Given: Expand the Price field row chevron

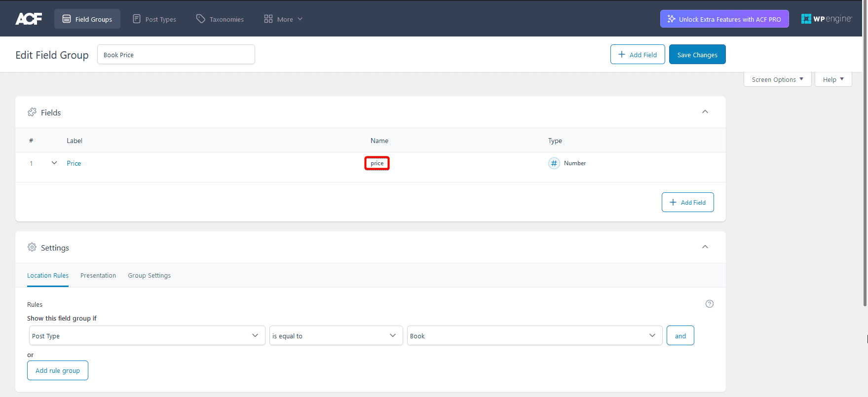Looking at the screenshot, I should [x=54, y=163].
